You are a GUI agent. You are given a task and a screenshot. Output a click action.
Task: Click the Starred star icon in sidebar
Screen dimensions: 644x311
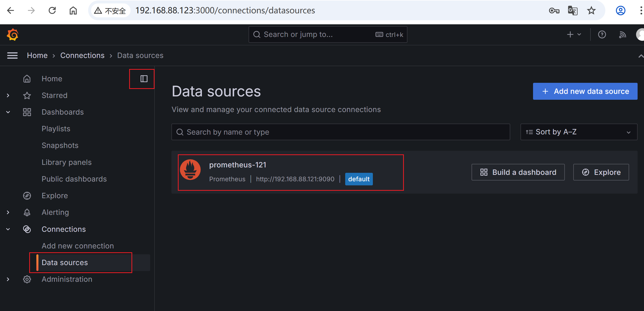point(27,95)
